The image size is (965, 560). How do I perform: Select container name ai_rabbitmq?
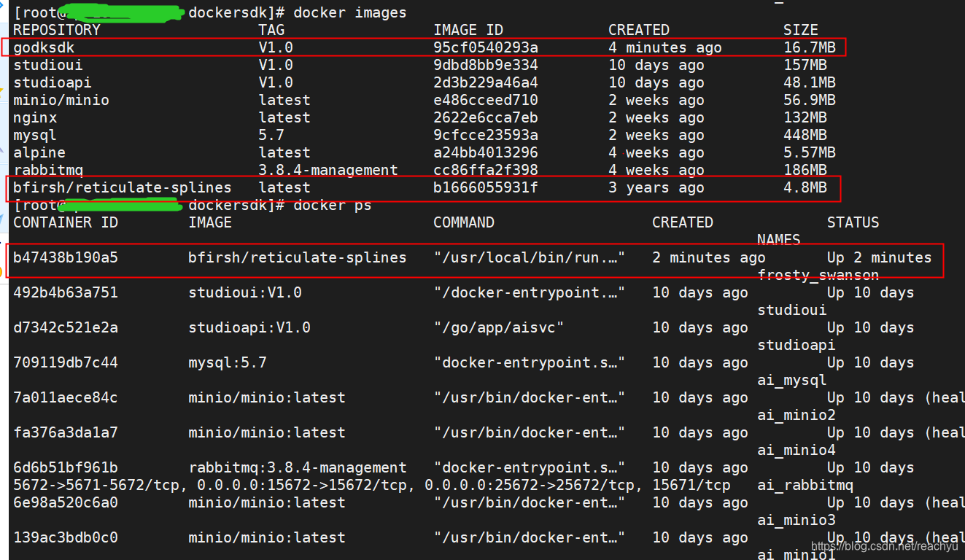[x=805, y=485]
